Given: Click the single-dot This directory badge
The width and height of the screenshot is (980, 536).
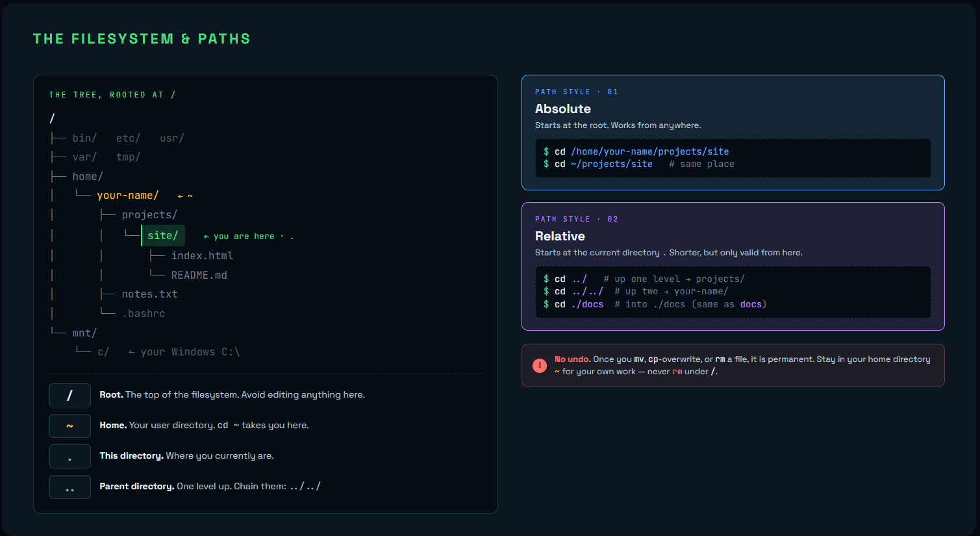Looking at the screenshot, I should tap(70, 456).
